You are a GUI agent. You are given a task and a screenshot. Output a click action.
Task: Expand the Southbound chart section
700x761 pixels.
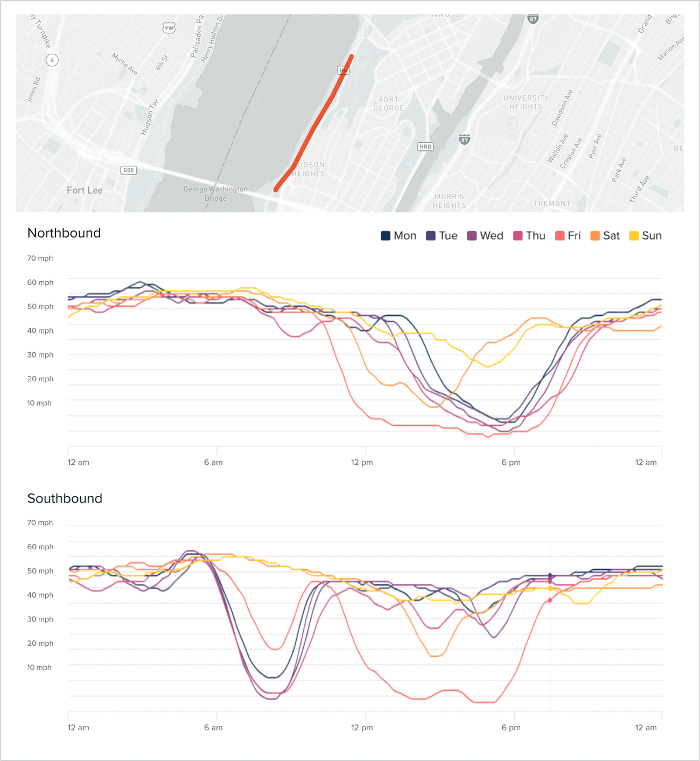pos(65,499)
